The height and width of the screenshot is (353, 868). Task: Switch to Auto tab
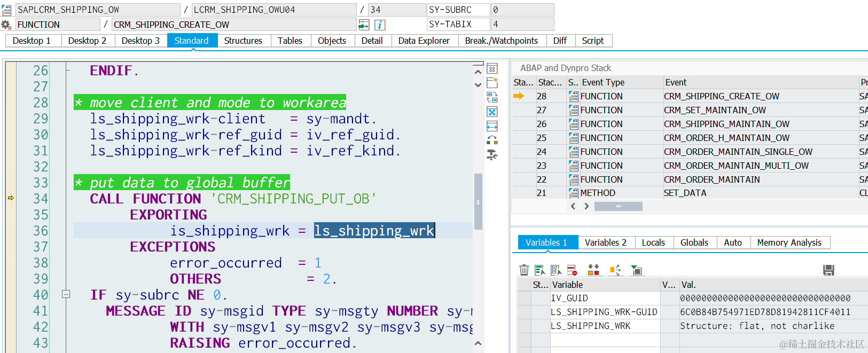point(733,242)
